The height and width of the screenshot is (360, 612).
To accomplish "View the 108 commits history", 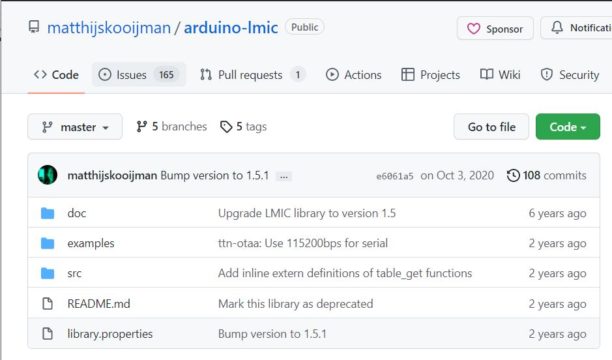I will (x=547, y=175).
